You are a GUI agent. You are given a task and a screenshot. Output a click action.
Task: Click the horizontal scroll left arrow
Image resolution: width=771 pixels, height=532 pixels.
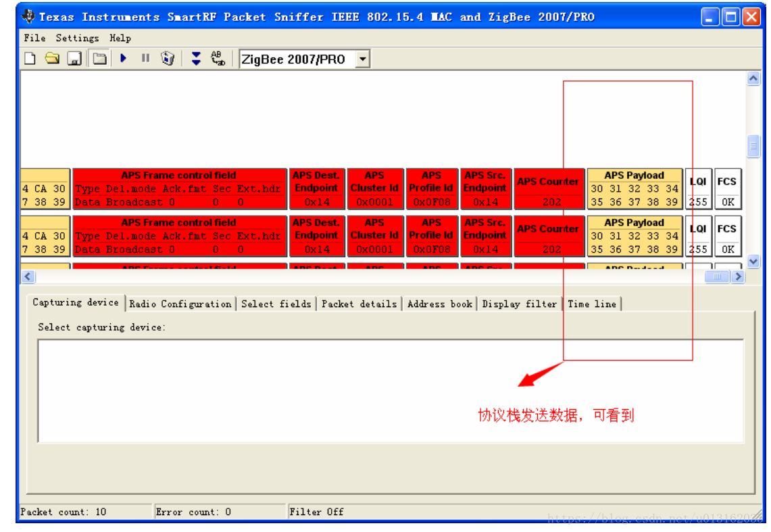point(28,277)
